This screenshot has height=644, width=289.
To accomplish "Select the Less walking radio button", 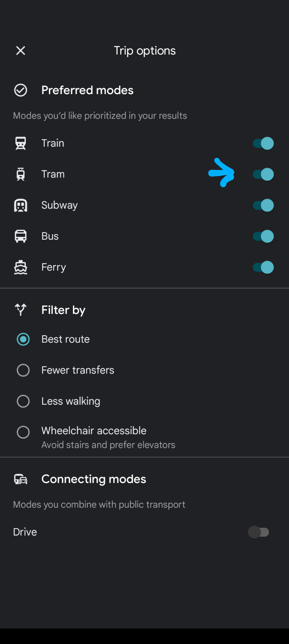I will 23,401.
